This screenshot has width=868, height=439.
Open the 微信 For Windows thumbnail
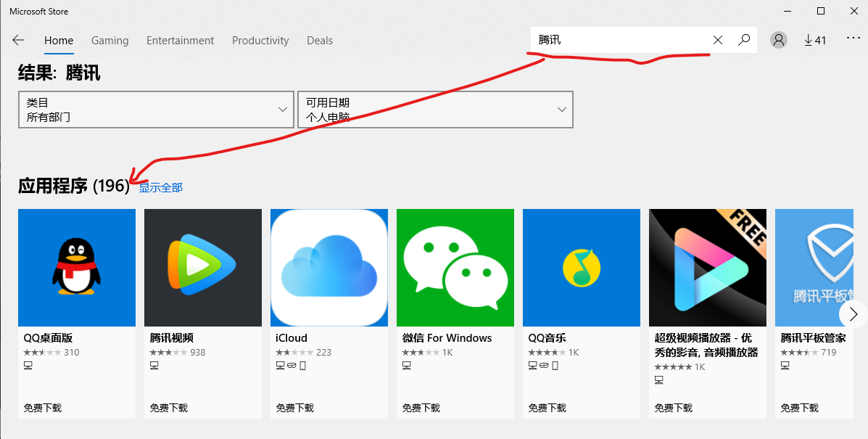(x=455, y=267)
